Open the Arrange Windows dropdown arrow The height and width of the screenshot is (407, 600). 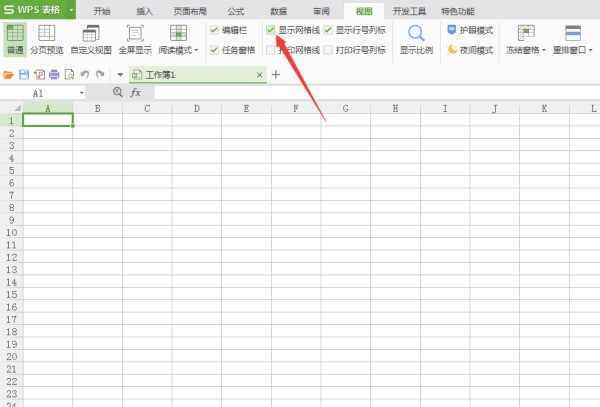pos(590,50)
